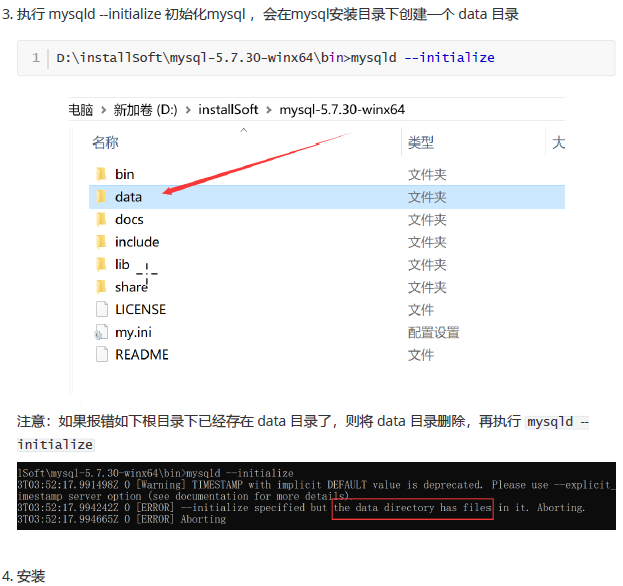Click the lib folder icon
Screen dimensions: 623x586
[x=101, y=264]
